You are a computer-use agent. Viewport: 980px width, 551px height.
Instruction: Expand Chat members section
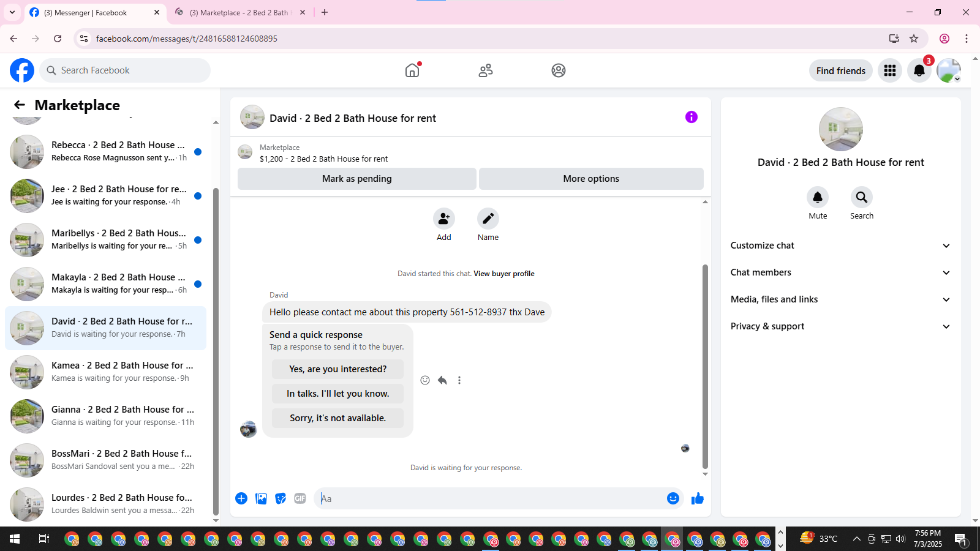[x=840, y=272]
